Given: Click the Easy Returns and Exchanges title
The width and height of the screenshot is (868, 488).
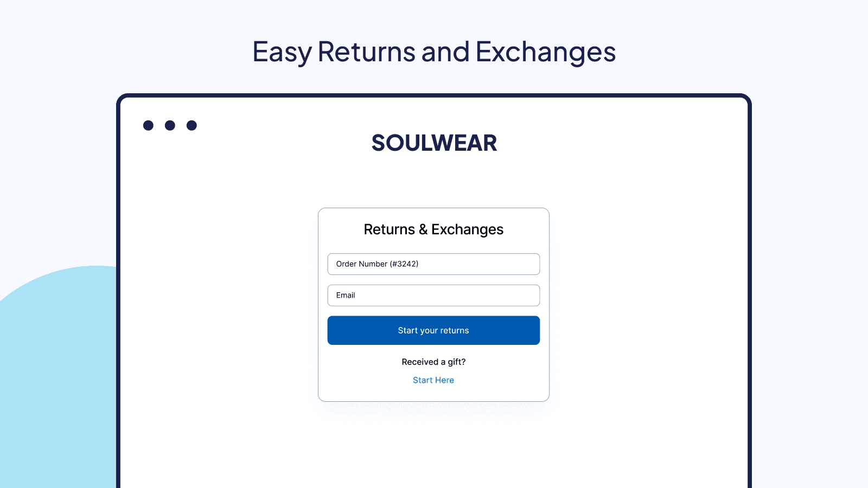Looking at the screenshot, I should pos(434,52).
